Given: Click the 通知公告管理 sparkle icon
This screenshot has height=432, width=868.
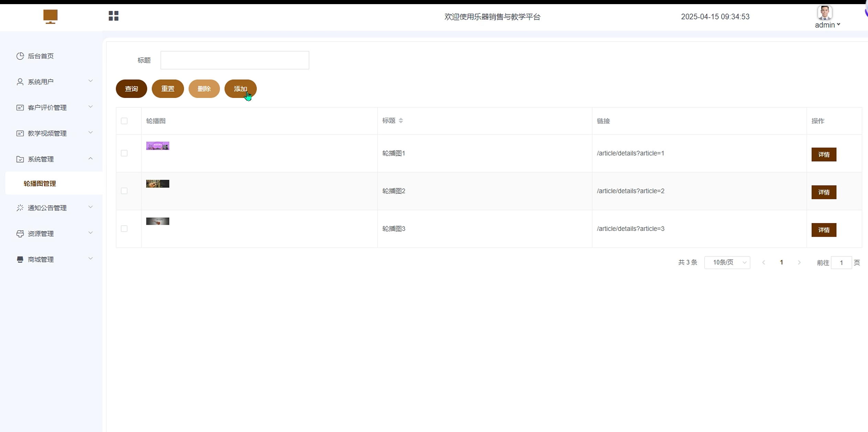Looking at the screenshot, I should (20, 208).
